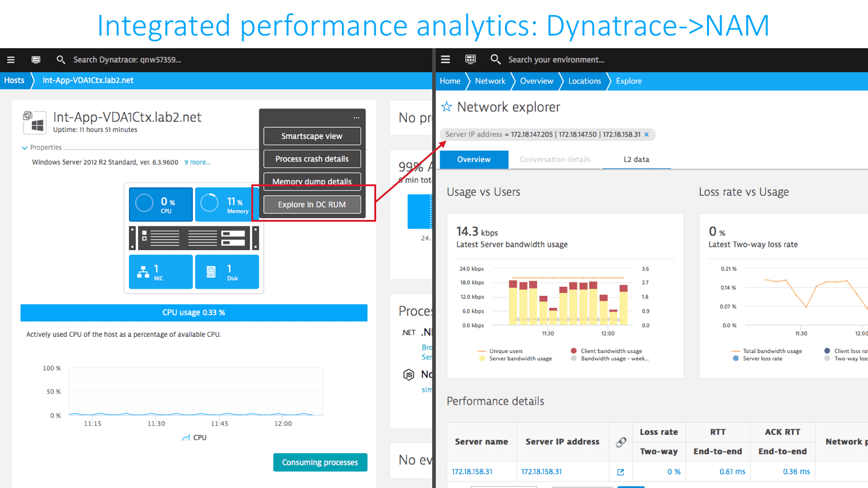Click Explore breadcrumb
The width and height of the screenshot is (868, 488).
629,81
